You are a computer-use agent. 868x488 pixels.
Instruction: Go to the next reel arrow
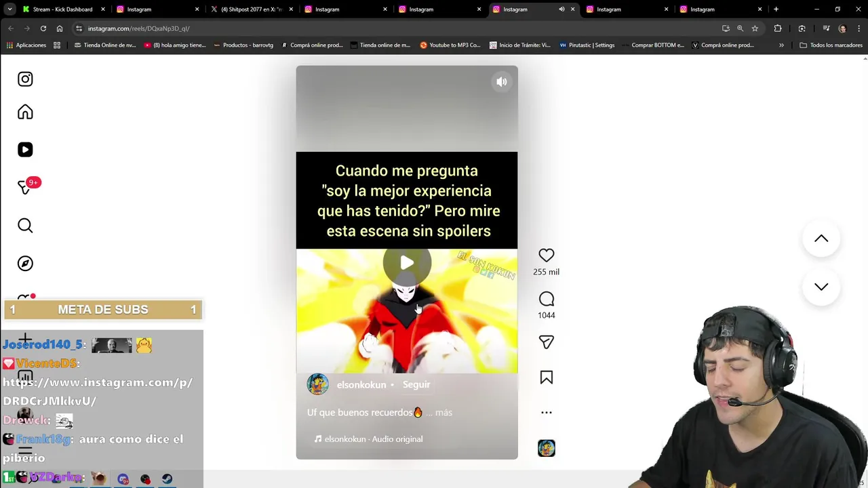click(x=821, y=287)
